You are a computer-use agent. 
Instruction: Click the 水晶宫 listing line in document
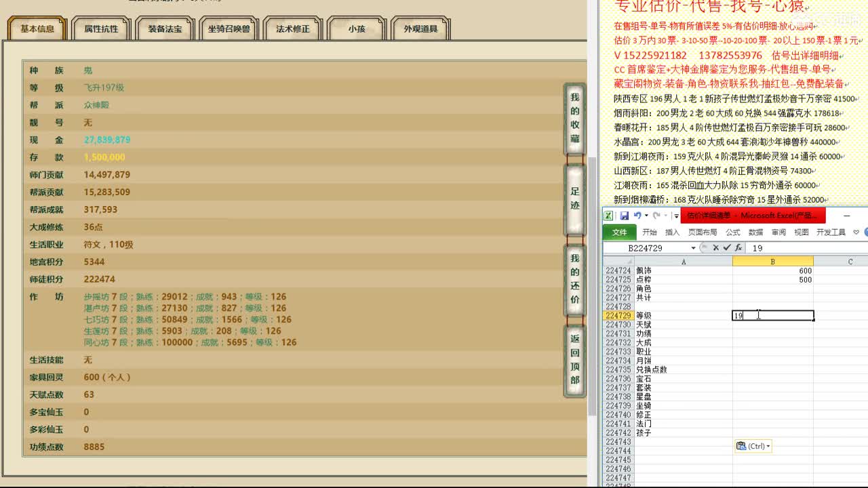tap(726, 142)
